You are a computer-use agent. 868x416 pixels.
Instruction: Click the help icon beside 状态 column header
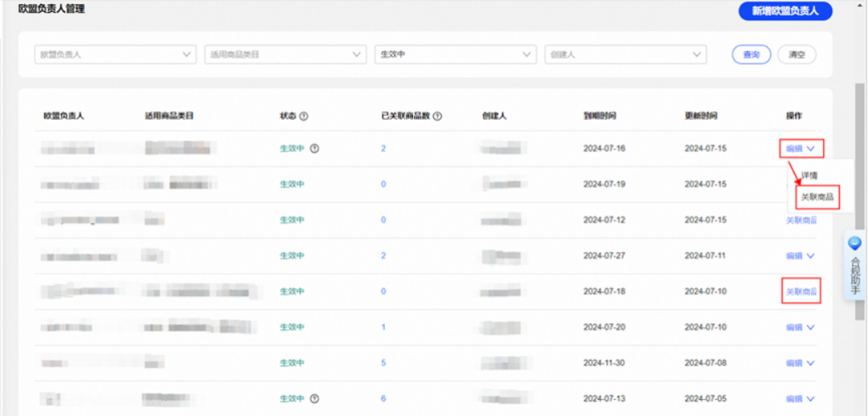(x=303, y=117)
